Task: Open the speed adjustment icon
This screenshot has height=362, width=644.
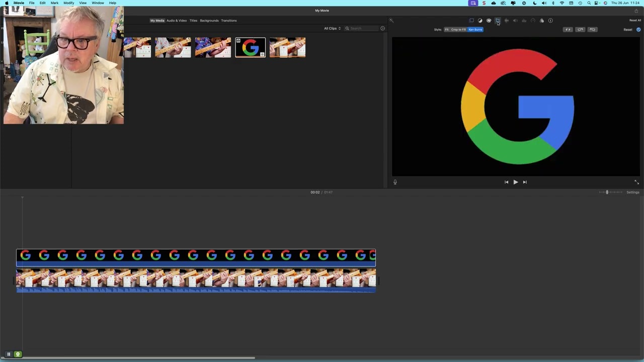Action: [533, 21]
